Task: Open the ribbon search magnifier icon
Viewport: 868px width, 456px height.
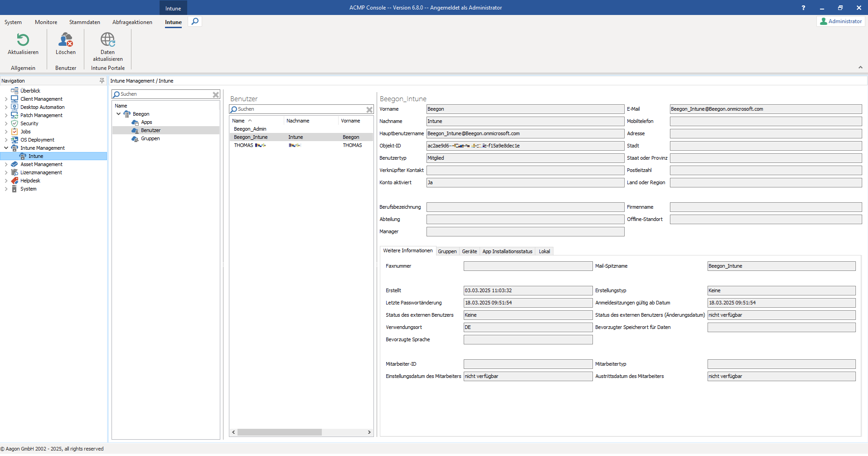Action: click(x=195, y=21)
